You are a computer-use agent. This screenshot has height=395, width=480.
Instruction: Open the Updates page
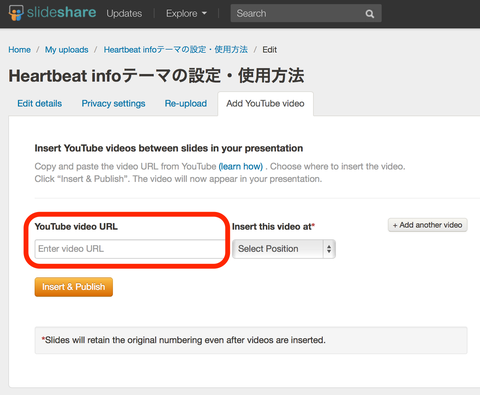coord(124,13)
